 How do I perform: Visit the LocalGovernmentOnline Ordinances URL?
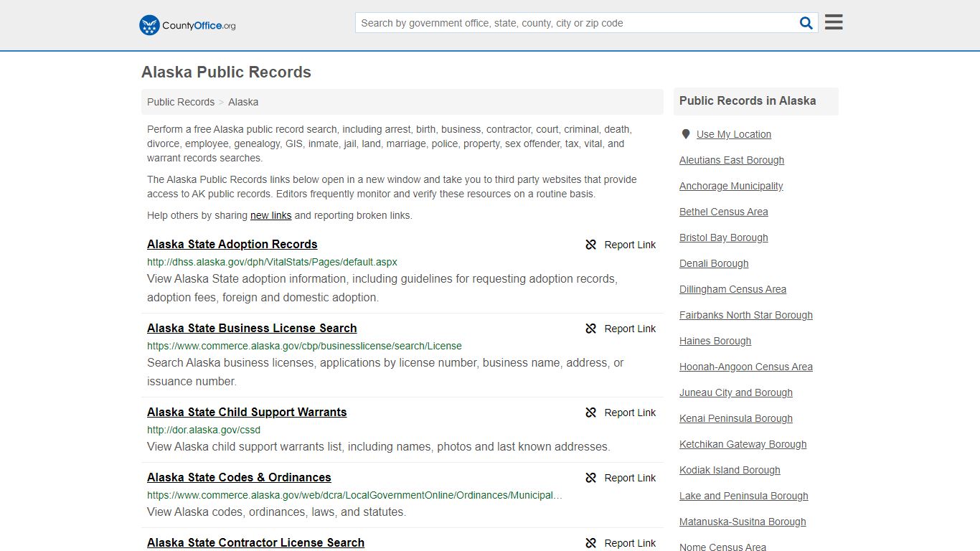pyautogui.click(x=354, y=495)
